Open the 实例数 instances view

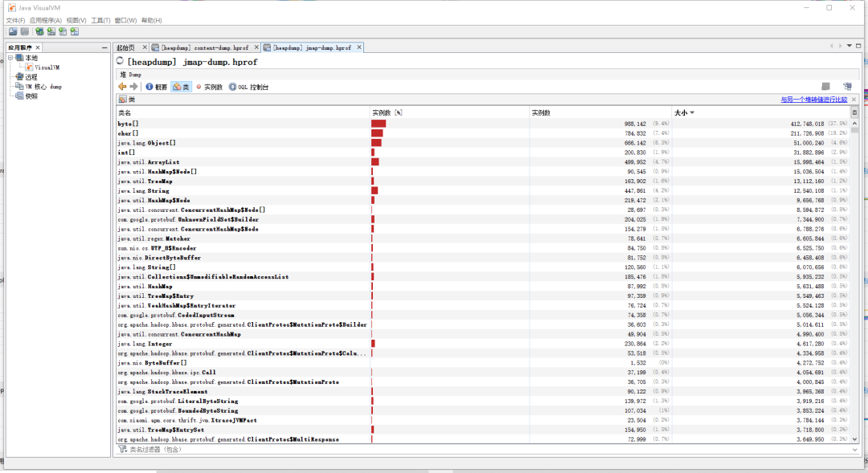coord(209,87)
